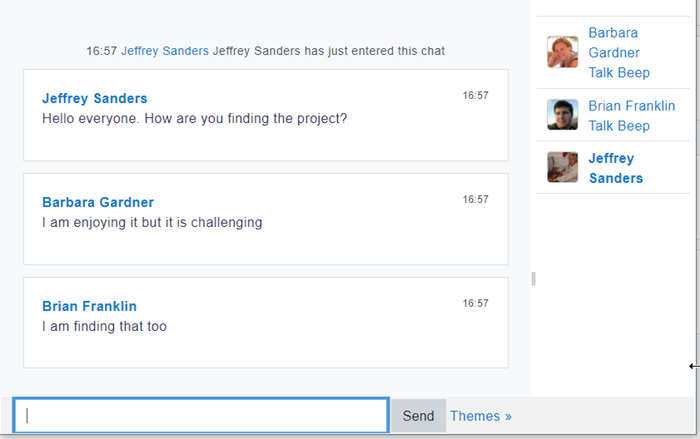The height and width of the screenshot is (439, 700).
Task: Click Jeffrey Sanders name in first message
Action: point(95,98)
